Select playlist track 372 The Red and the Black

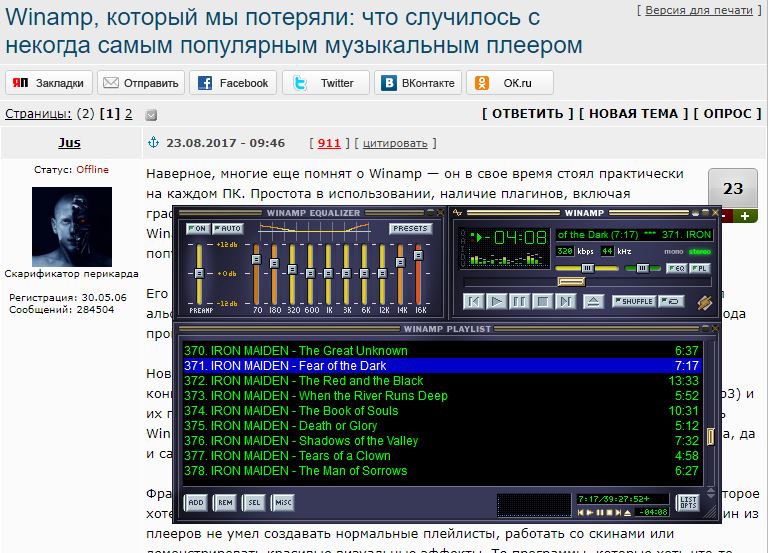click(441, 381)
